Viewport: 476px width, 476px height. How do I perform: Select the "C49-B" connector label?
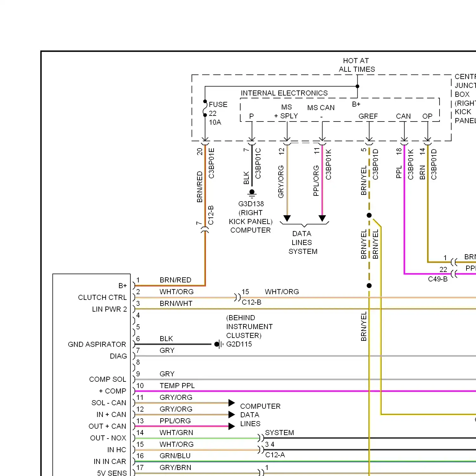pos(438,279)
